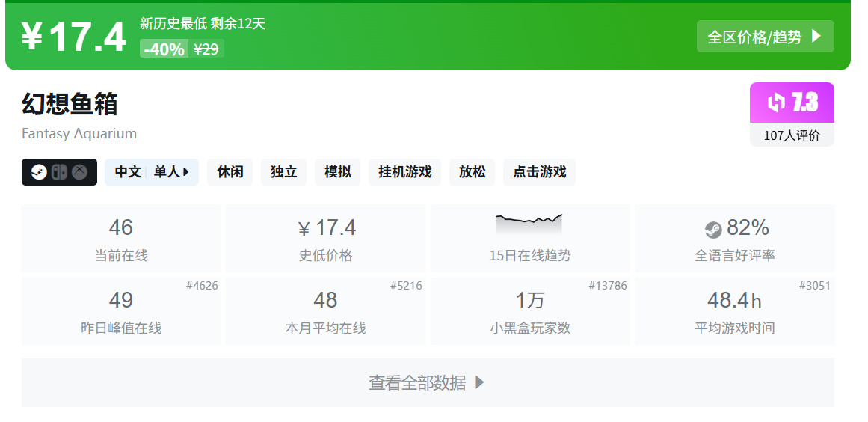Click the 15日在线趋势 chart thumbnail
868x422 pixels.
tap(529, 225)
